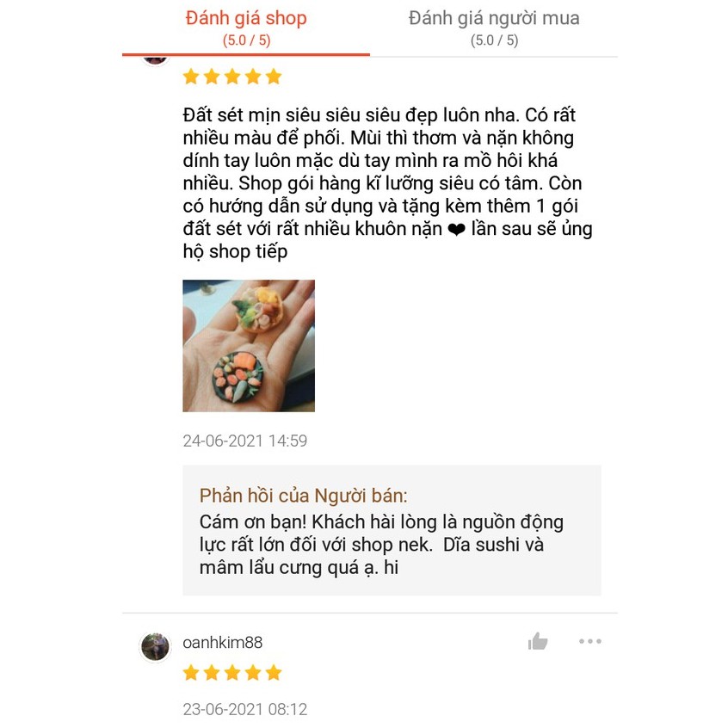The width and height of the screenshot is (728, 728).
Task: Tap the partially hidden avatar of the first reviewer
Action: (156, 61)
